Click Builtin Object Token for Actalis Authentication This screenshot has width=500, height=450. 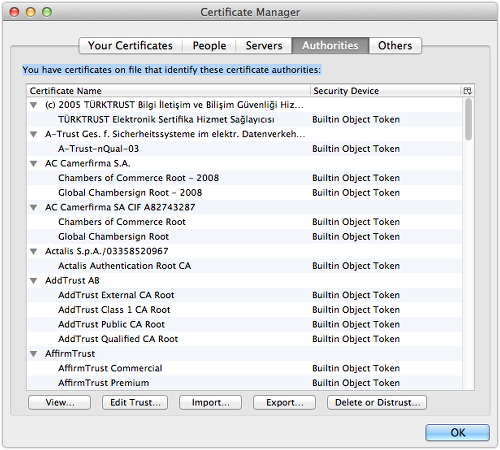[x=356, y=266]
